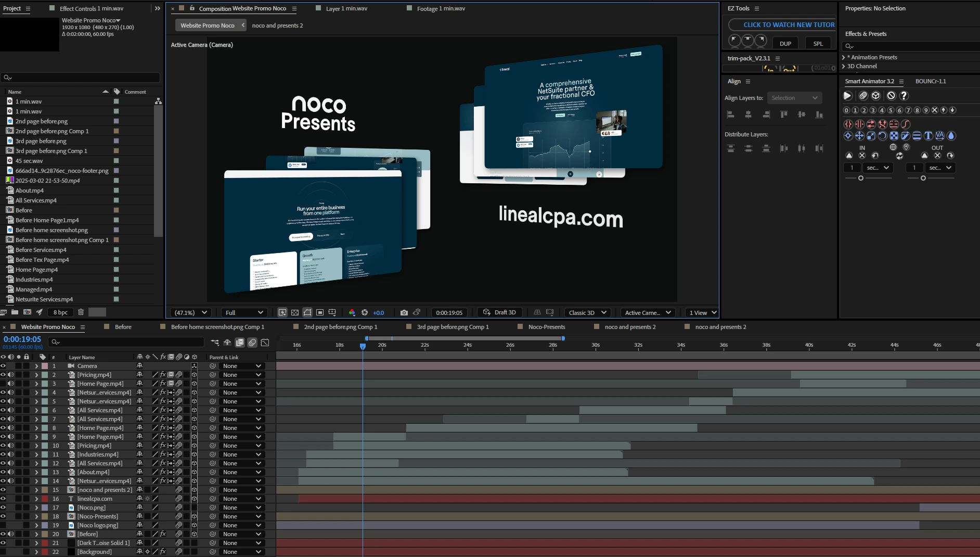Click the DUP button in EZ Tools

click(x=784, y=43)
